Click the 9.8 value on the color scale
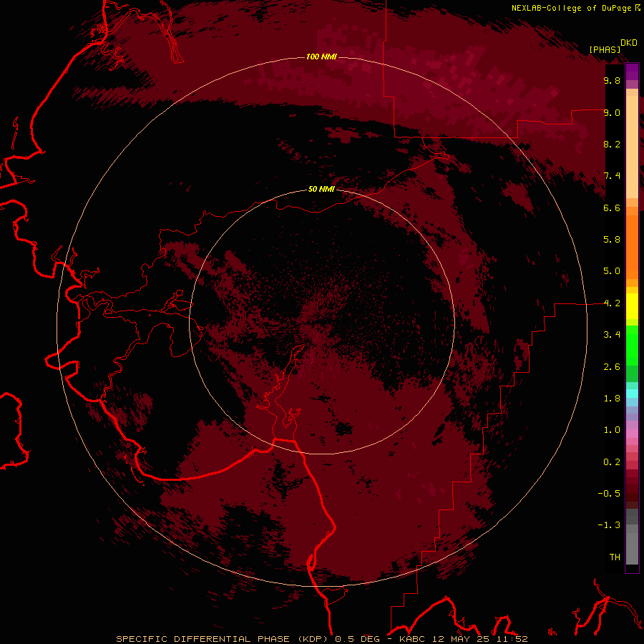Screen dimensions: 644x644 tap(612, 80)
